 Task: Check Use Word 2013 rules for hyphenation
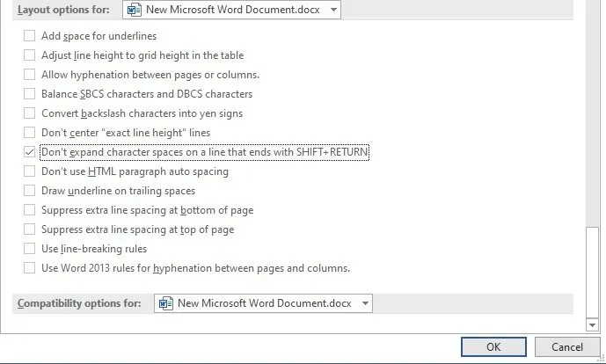pyautogui.click(x=30, y=268)
